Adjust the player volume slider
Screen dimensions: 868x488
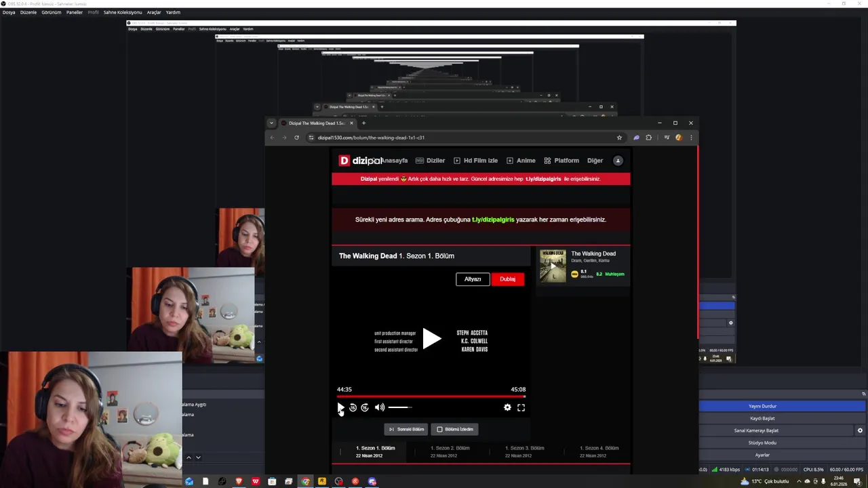tap(400, 407)
